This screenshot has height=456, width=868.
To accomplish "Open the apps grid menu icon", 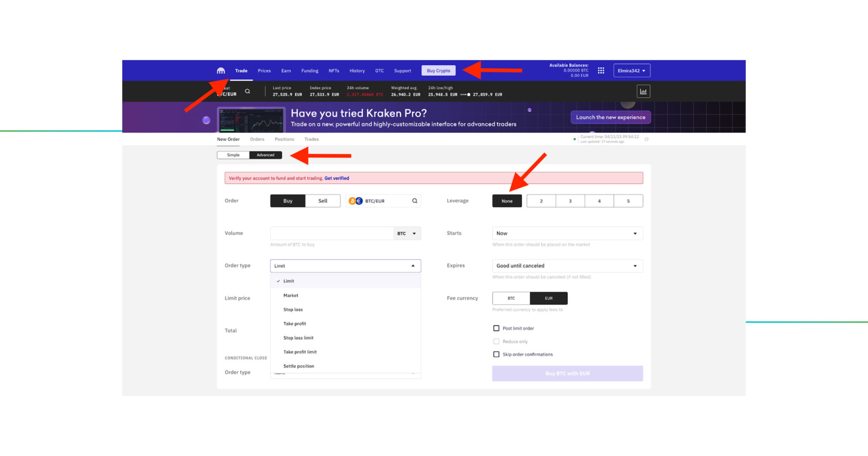I will [601, 71].
